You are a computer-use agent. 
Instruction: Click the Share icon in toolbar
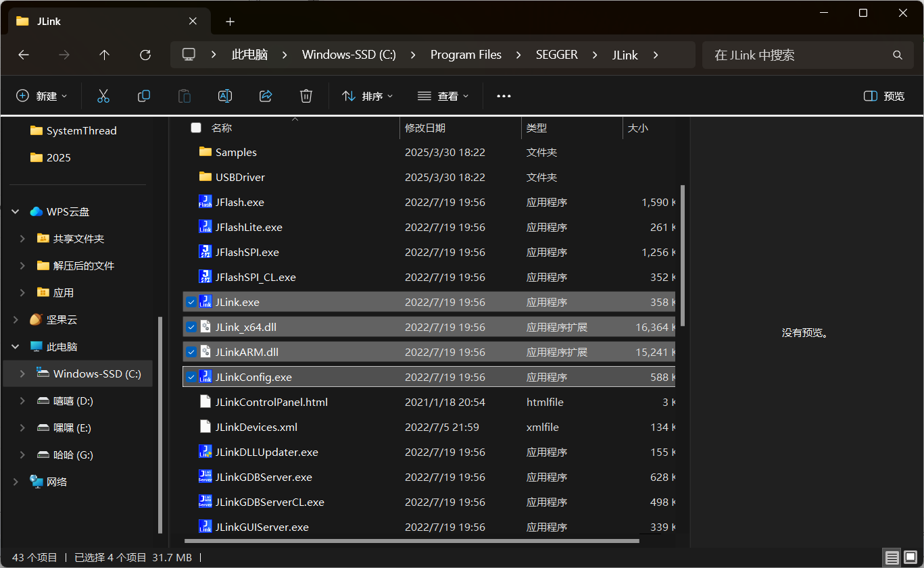(266, 96)
